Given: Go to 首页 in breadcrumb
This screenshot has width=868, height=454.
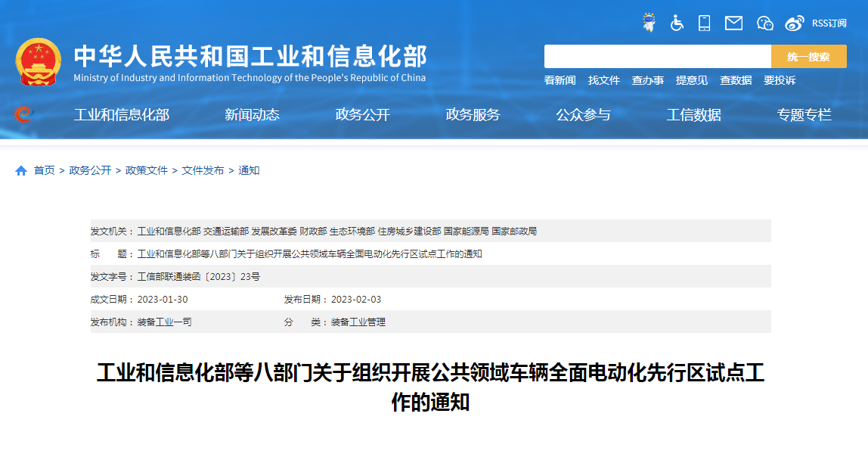Looking at the screenshot, I should (x=45, y=170).
